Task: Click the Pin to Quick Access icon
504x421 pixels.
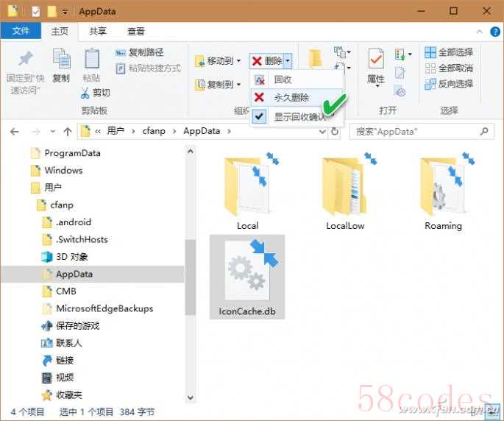Action: (26, 59)
